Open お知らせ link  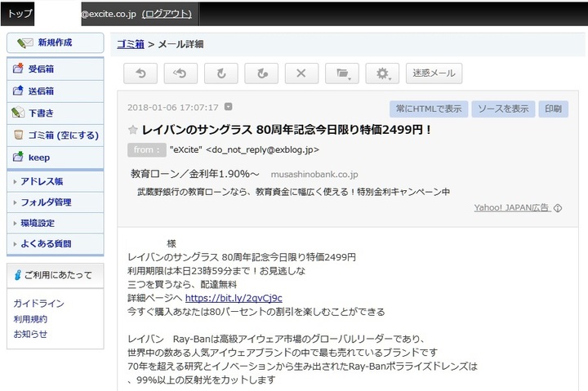click(x=30, y=334)
